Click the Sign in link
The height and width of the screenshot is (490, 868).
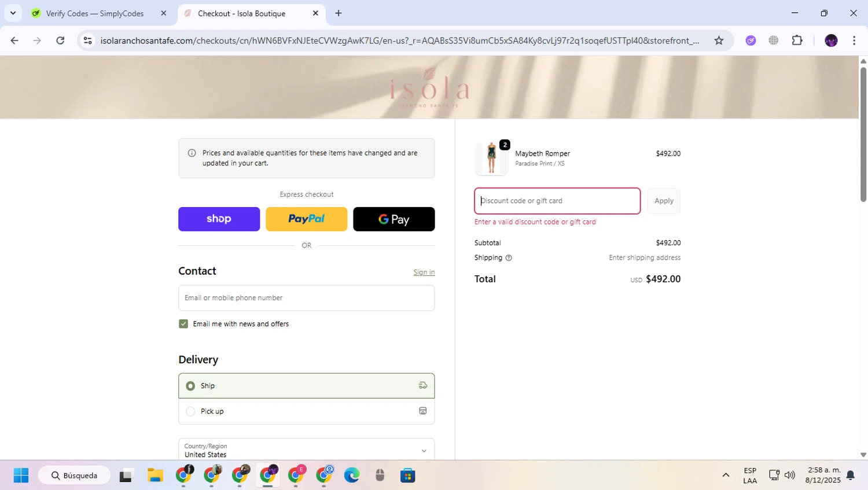coord(424,272)
